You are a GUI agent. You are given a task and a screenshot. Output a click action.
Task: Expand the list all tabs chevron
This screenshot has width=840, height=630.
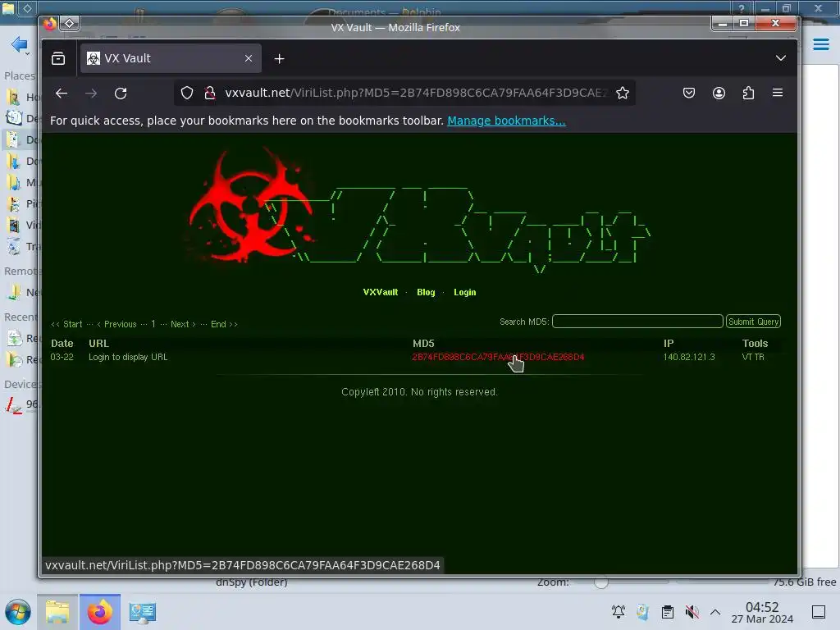point(781,58)
